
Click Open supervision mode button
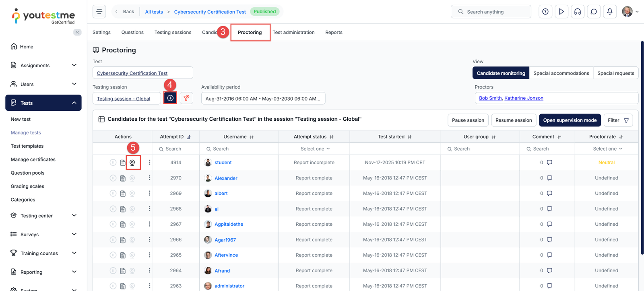pos(570,120)
